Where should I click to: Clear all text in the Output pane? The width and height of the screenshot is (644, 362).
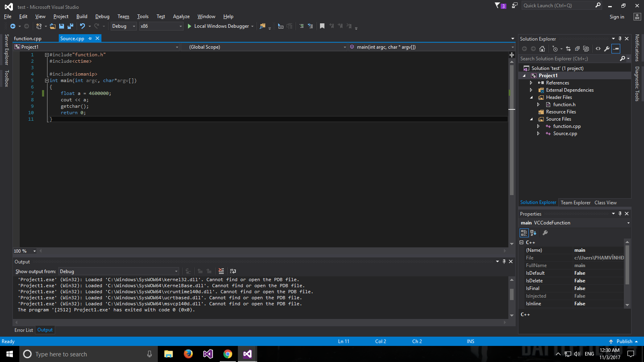coord(221,271)
